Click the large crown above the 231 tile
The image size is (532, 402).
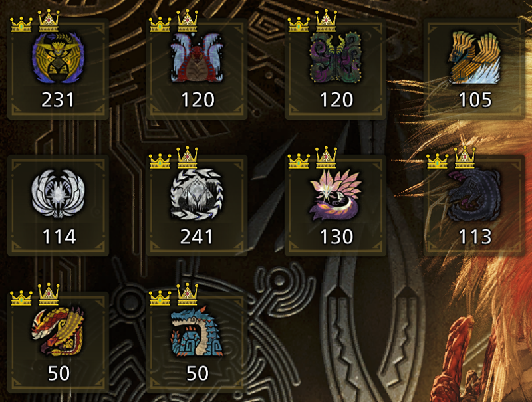[x=49, y=21]
